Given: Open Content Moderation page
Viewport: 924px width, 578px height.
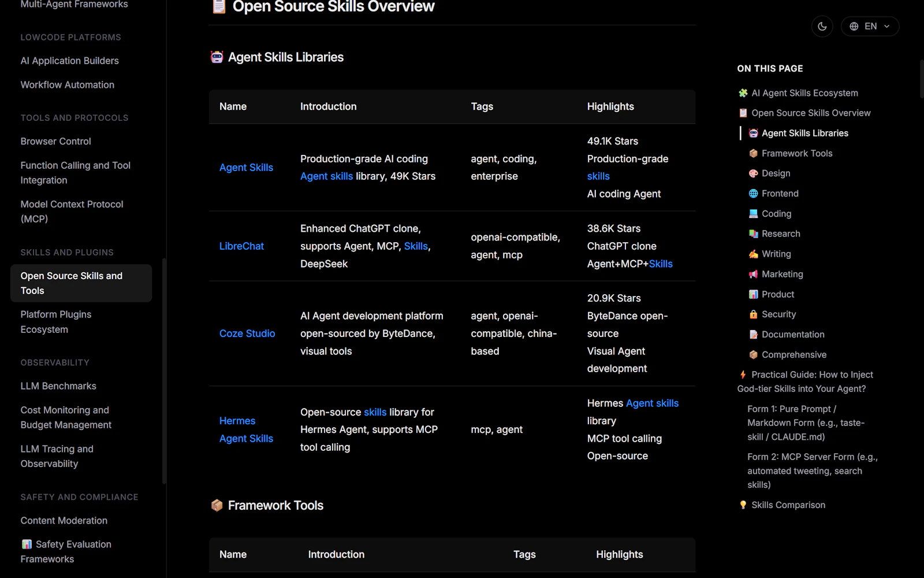Looking at the screenshot, I should coord(64,521).
